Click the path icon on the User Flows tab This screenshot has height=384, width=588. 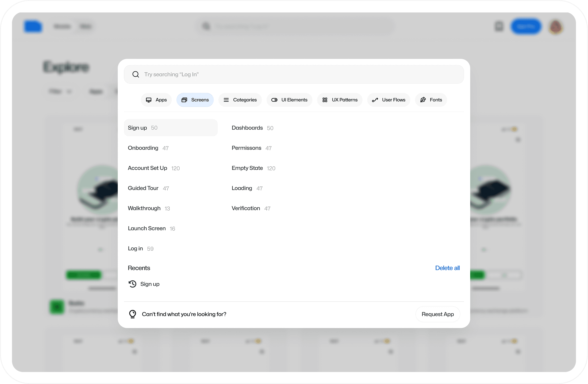click(x=375, y=100)
